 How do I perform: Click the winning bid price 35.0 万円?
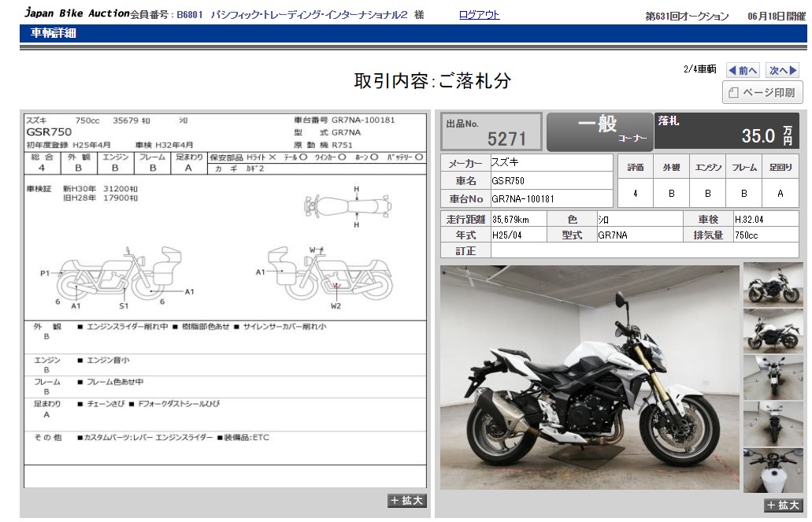[767, 135]
